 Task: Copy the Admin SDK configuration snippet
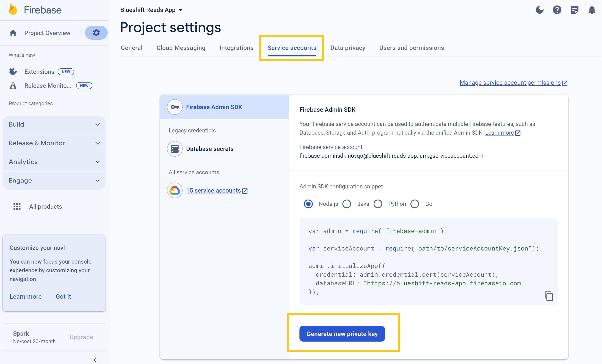tap(549, 296)
